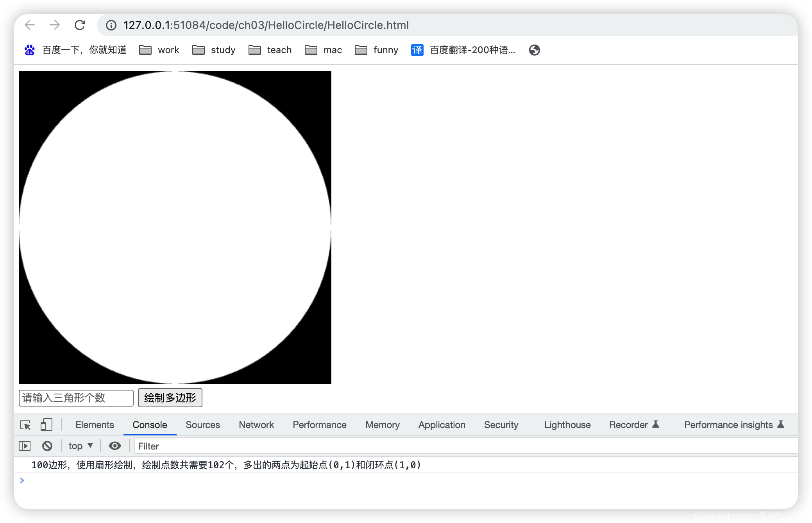Image resolution: width=812 pixels, height=523 pixels.
Task: Click the globe bookmark icon
Action: coord(534,50)
